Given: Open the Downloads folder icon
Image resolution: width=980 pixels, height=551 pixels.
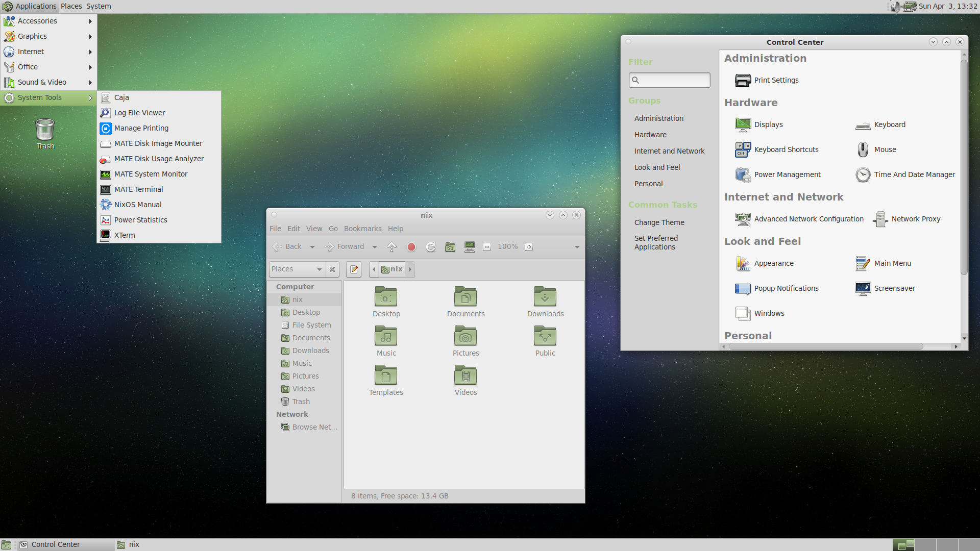Looking at the screenshot, I should tap(545, 302).
